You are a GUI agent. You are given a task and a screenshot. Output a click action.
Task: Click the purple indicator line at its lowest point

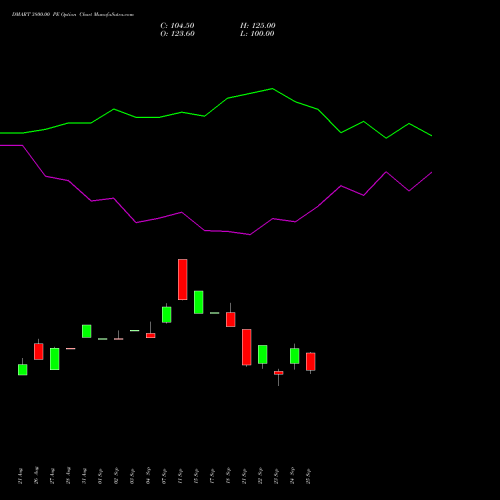coord(250,235)
